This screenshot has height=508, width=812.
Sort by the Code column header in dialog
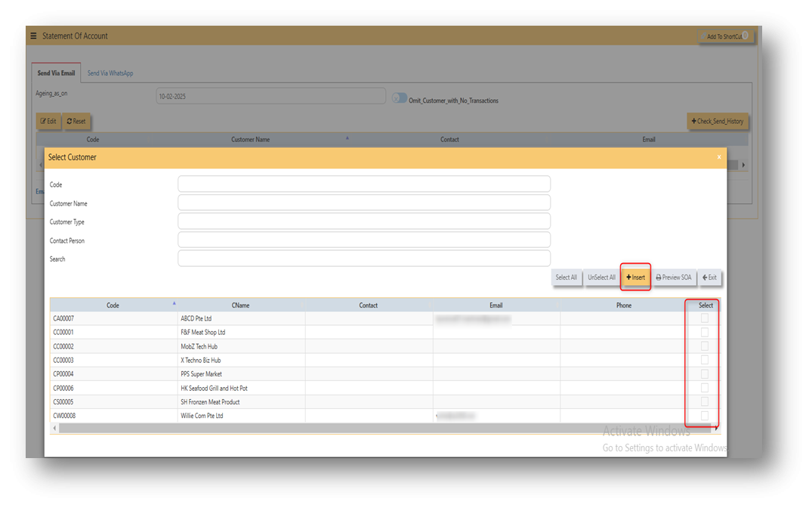coord(113,305)
